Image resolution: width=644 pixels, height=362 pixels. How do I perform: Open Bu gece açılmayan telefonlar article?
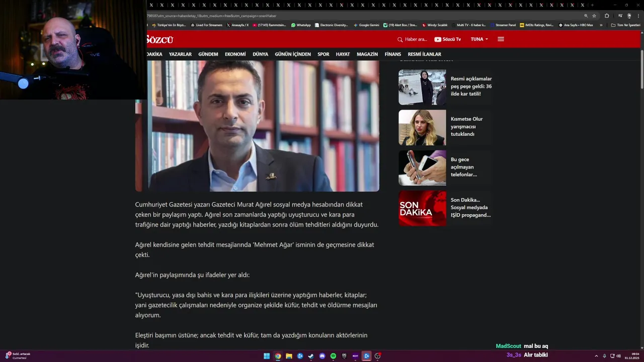[464, 167]
